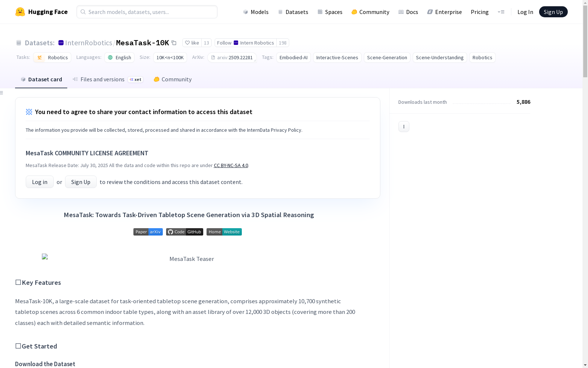Click the 5,886 downloads value

pos(523,102)
